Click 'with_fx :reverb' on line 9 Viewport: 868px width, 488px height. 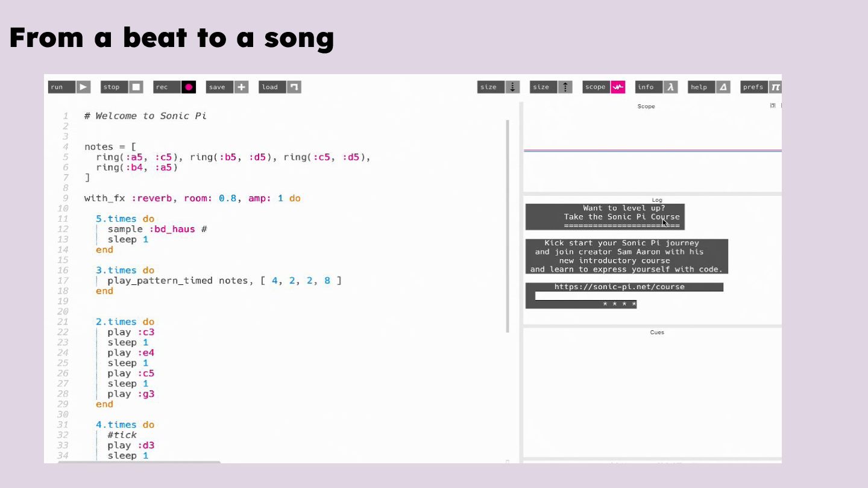(x=128, y=198)
